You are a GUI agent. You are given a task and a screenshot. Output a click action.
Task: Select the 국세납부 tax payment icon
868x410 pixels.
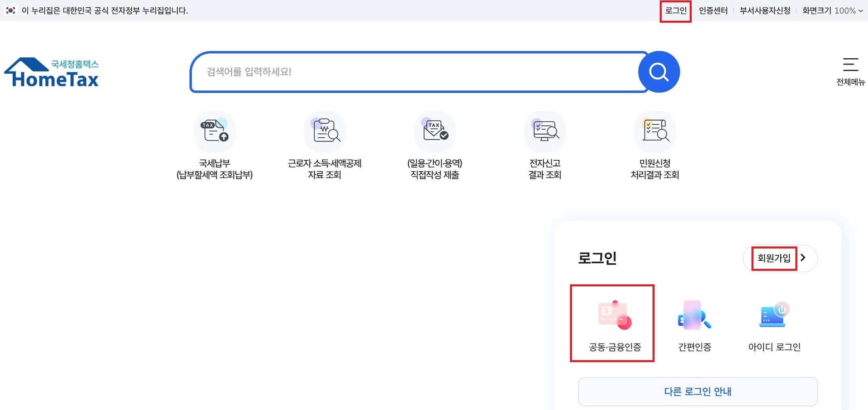pyautogui.click(x=215, y=132)
